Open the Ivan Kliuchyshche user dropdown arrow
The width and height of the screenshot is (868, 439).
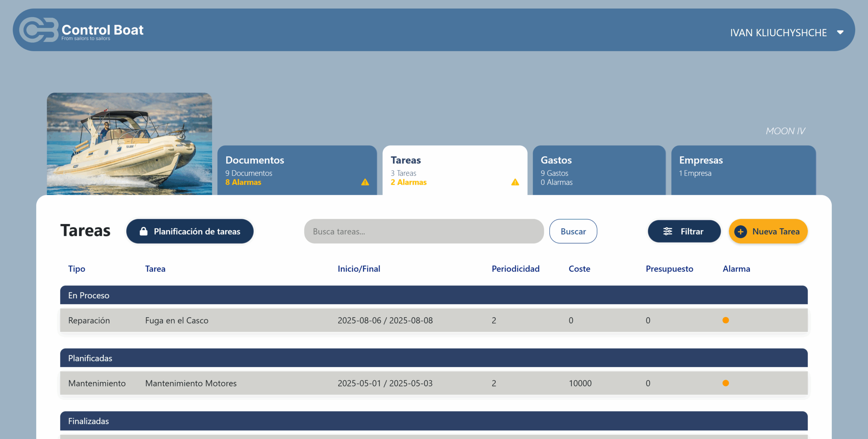coord(840,33)
